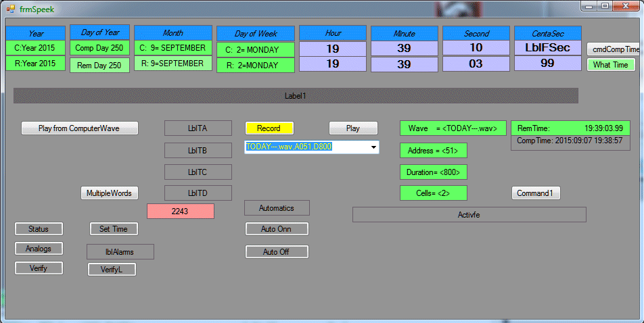This screenshot has width=644, height=323.
Task: Click the Hour column header
Action: click(x=333, y=33)
